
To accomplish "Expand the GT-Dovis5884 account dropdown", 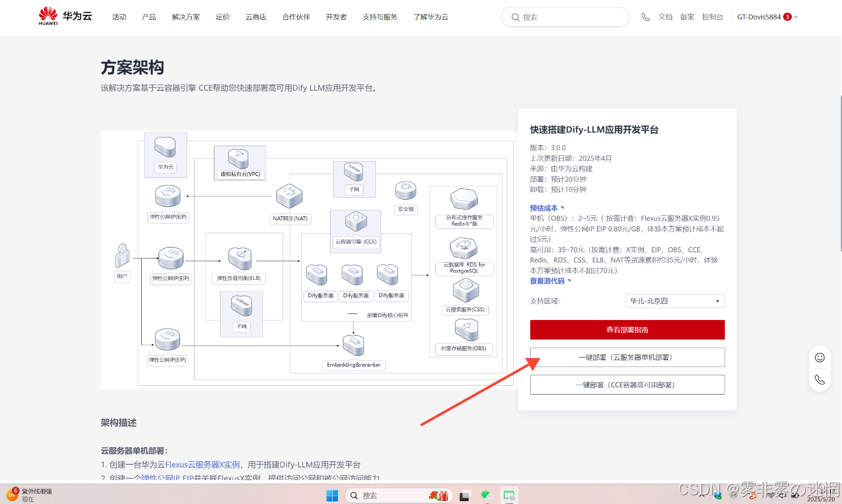I will [x=767, y=17].
